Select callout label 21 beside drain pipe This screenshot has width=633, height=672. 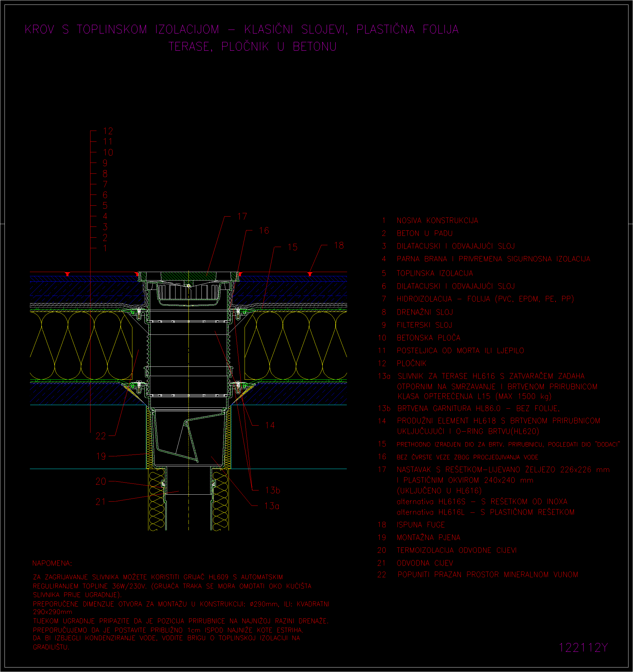(x=100, y=502)
